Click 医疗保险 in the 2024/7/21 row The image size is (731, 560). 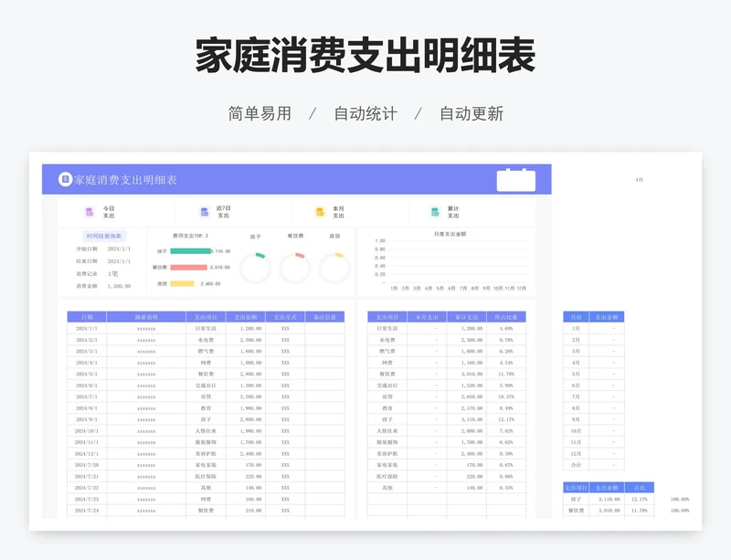206,477
